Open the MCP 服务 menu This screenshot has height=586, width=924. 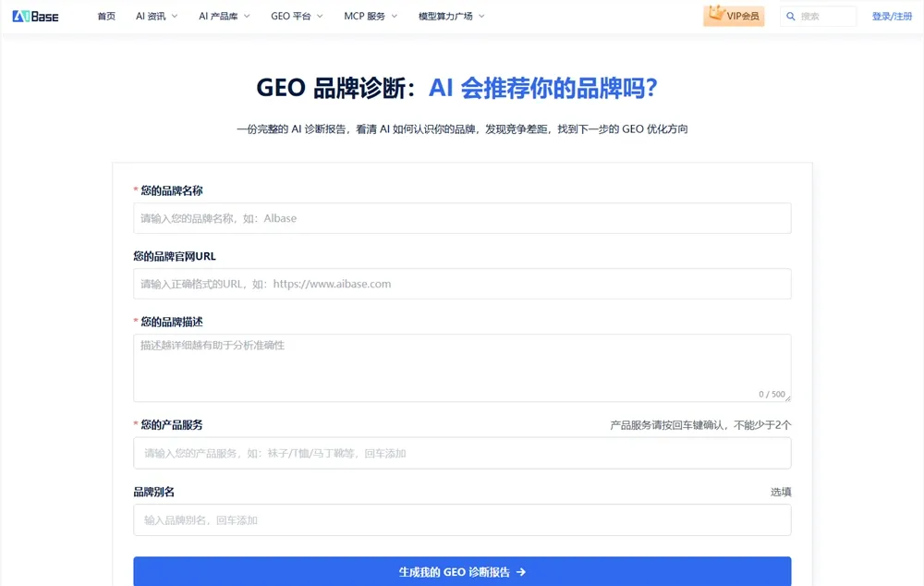pyautogui.click(x=371, y=17)
